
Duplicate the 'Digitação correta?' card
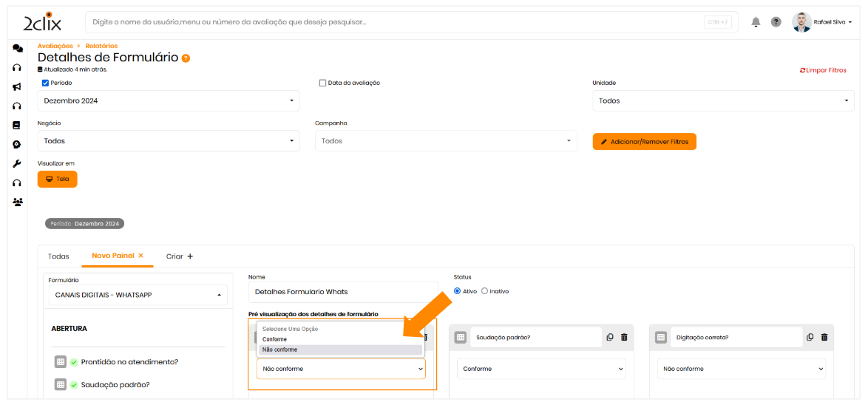[810, 337]
